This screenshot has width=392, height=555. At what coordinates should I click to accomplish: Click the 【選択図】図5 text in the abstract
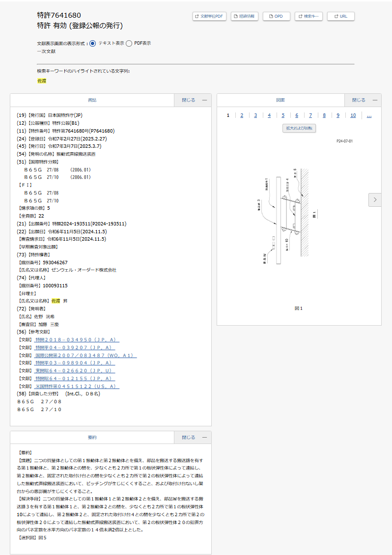[32, 538]
